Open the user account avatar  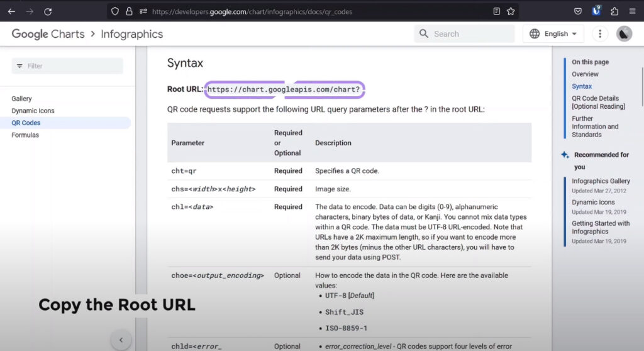(x=624, y=34)
